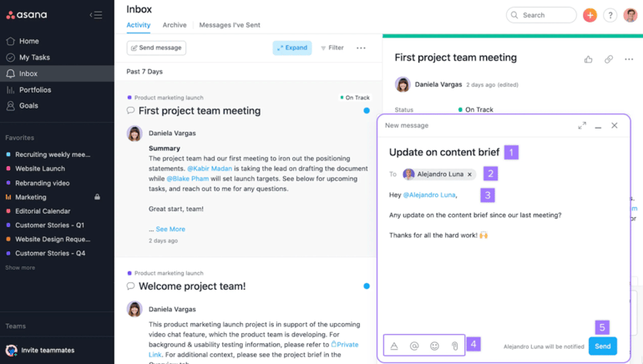Click the Update on content brief subject field
This screenshot has height=364, width=643.
444,153
